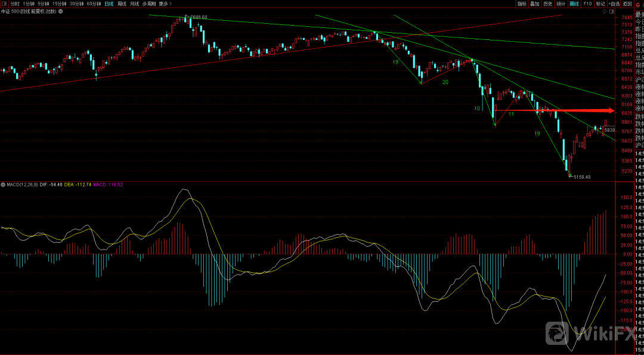Toggle the 画线 drawing tool mode

pyautogui.click(x=574, y=4)
